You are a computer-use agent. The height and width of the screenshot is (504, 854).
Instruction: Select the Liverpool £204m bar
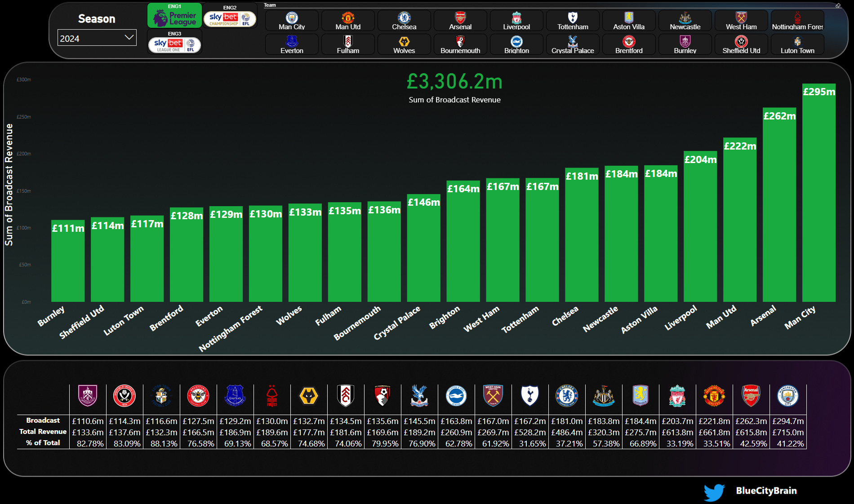pyautogui.click(x=700, y=226)
